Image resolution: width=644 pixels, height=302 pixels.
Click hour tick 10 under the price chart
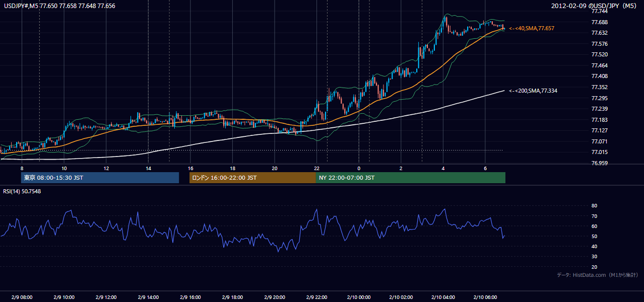tap(64, 168)
